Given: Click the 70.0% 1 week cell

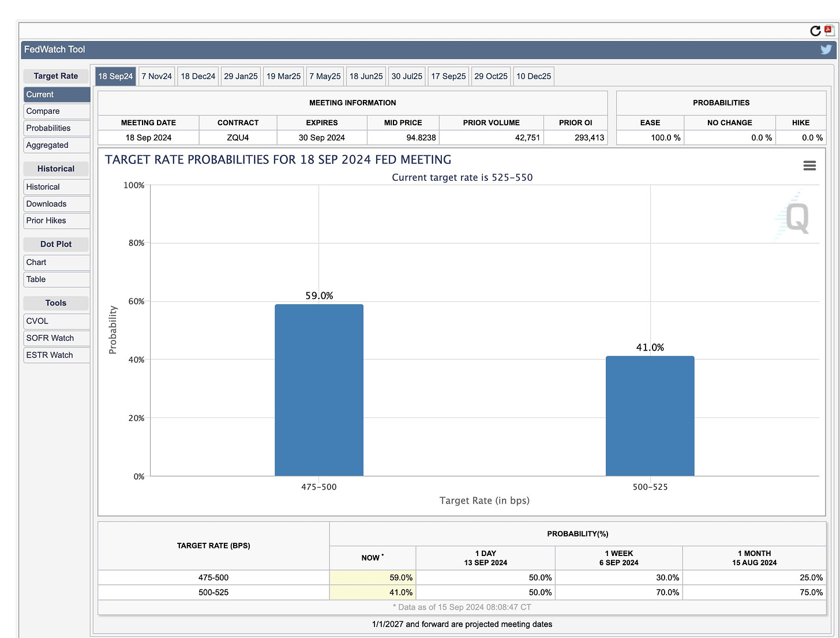Looking at the screenshot, I should tap(619, 592).
